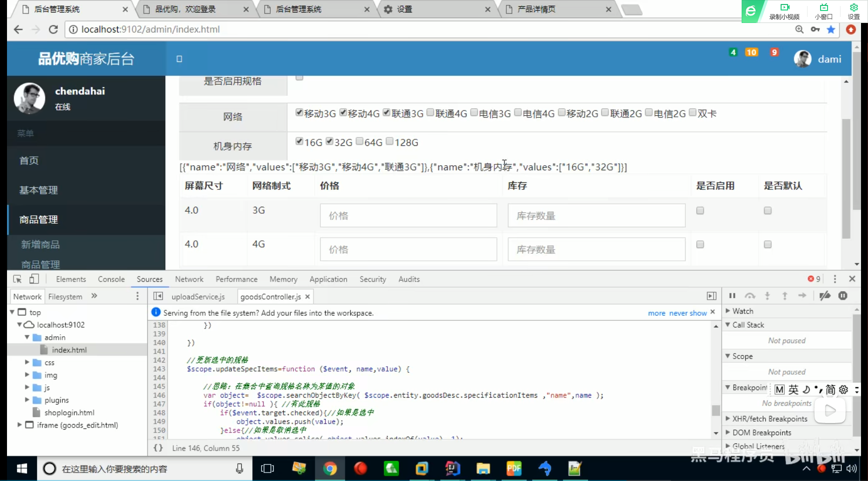Image resolution: width=868 pixels, height=481 pixels.
Task: Click Task View taskbar icon
Action: [268, 469]
